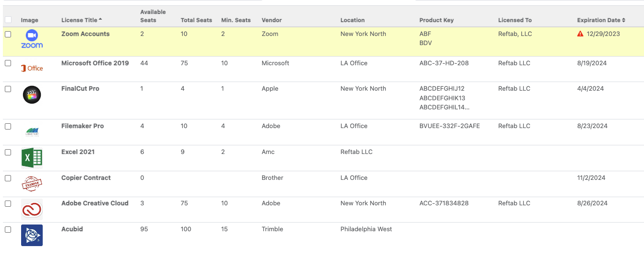Click the Copier Contract example stamp image
The width and height of the screenshot is (644, 260).
tap(32, 184)
